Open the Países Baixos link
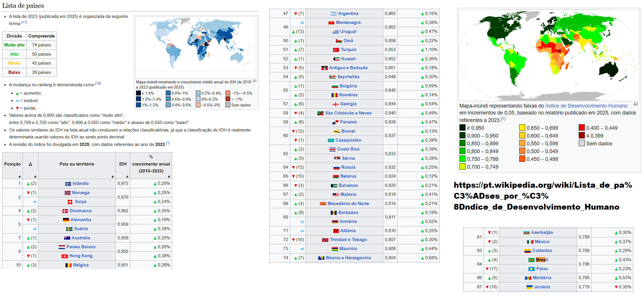Viewport: 644px width, 297px height. tap(81, 247)
